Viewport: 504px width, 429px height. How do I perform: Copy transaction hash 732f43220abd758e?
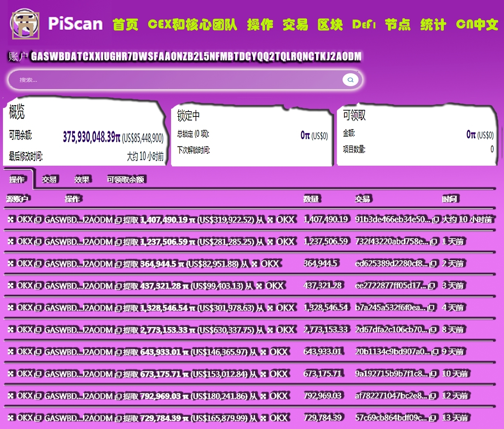[x=433, y=242]
